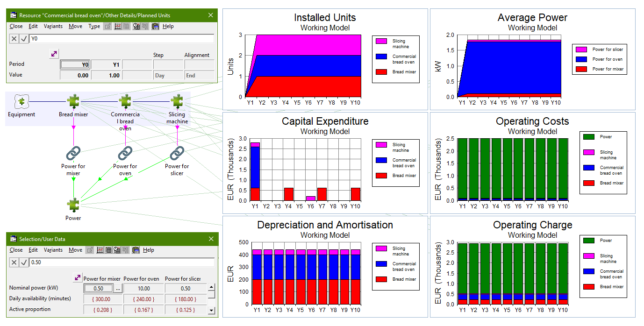Click the green Power swatch in Operating Costs legend

click(x=589, y=137)
